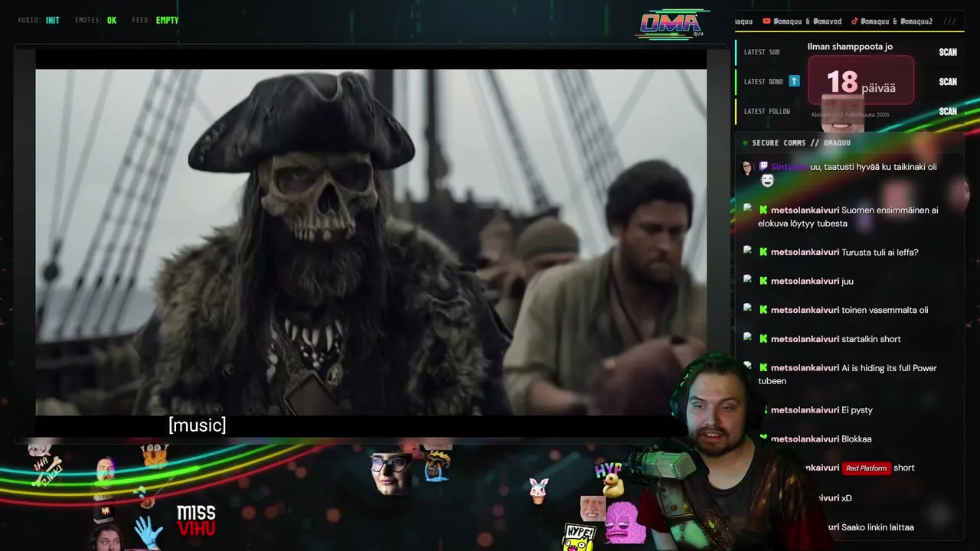Click the purple badge before the Sintu chat name
The width and height of the screenshot is (980, 551).
(763, 166)
